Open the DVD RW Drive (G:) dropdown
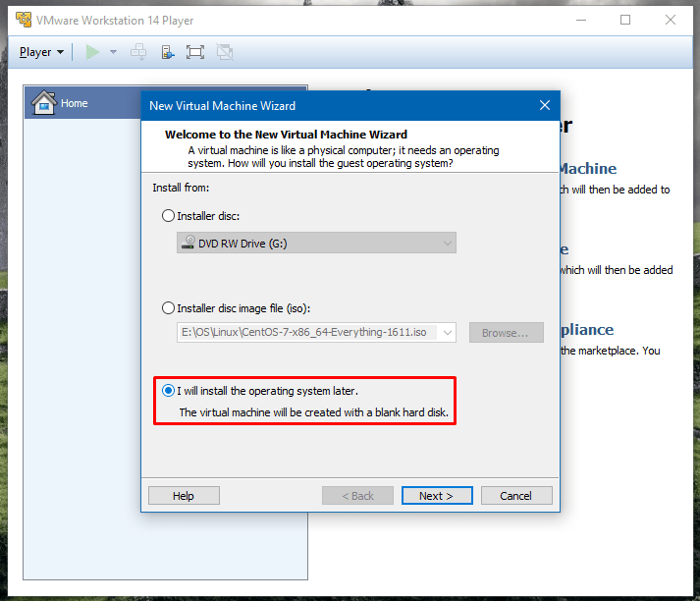The width and height of the screenshot is (700, 601). [316, 243]
